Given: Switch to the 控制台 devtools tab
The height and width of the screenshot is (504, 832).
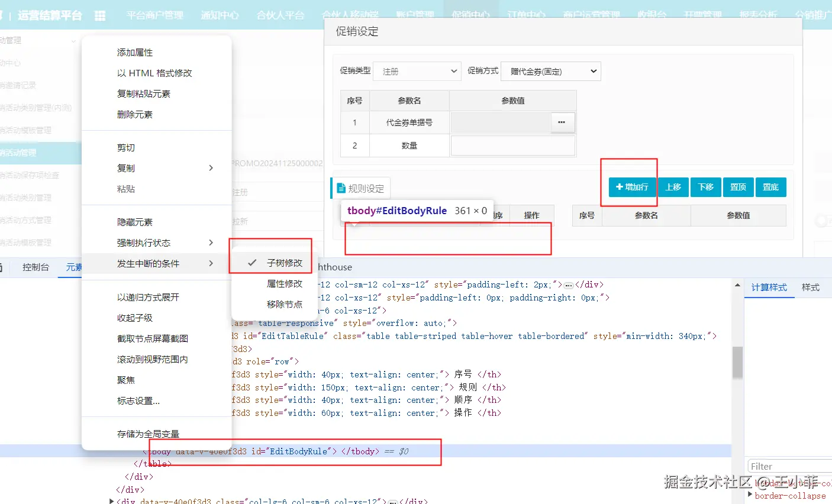Looking at the screenshot, I should pos(36,267).
